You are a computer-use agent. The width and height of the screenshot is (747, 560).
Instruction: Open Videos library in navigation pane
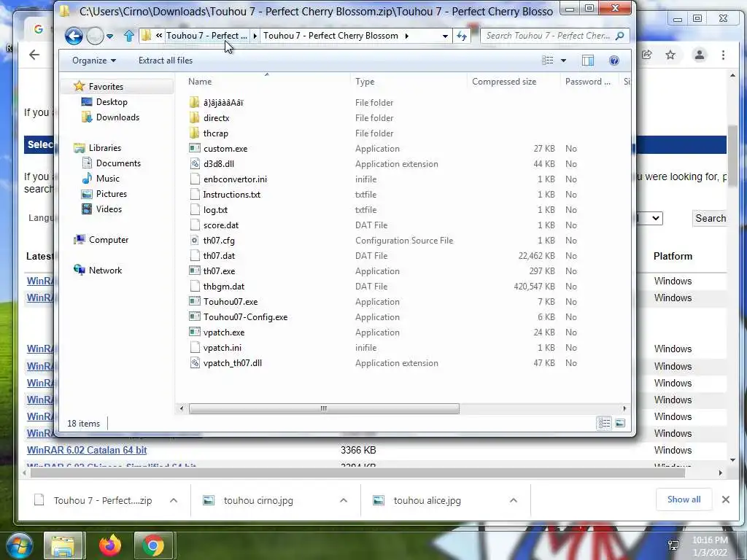click(109, 209)
